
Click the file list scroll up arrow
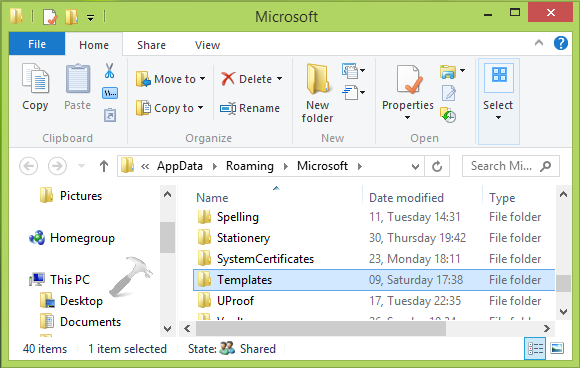tap(563, 194)
